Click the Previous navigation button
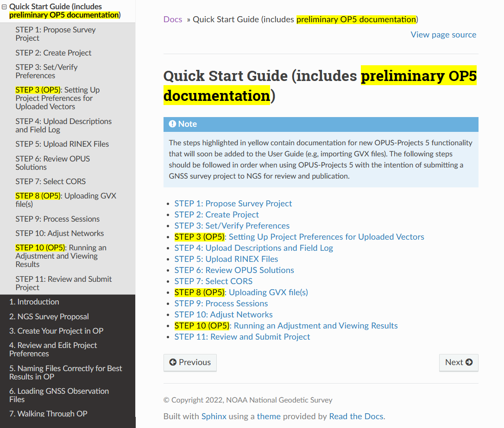Screen dimensions: 504x428 (x=190, y=362)
